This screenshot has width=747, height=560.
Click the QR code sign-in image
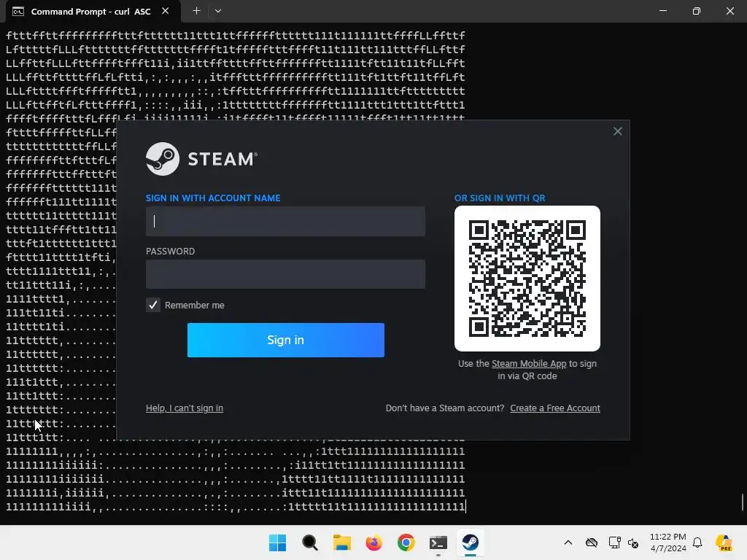tap(527, 279)
